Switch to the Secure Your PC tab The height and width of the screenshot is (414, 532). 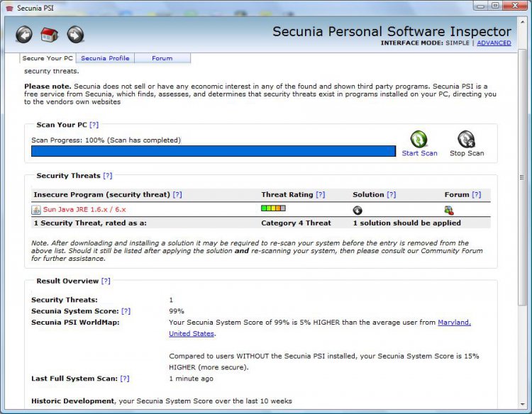[48, 58]
